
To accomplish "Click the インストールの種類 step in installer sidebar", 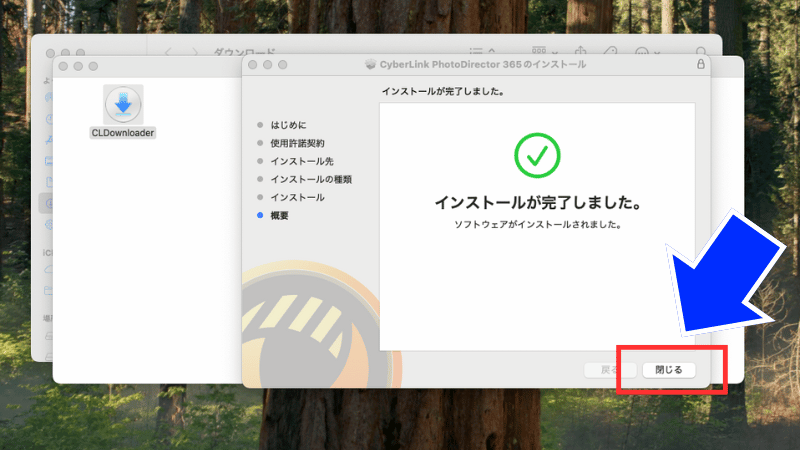I will (x=311, y=180).
